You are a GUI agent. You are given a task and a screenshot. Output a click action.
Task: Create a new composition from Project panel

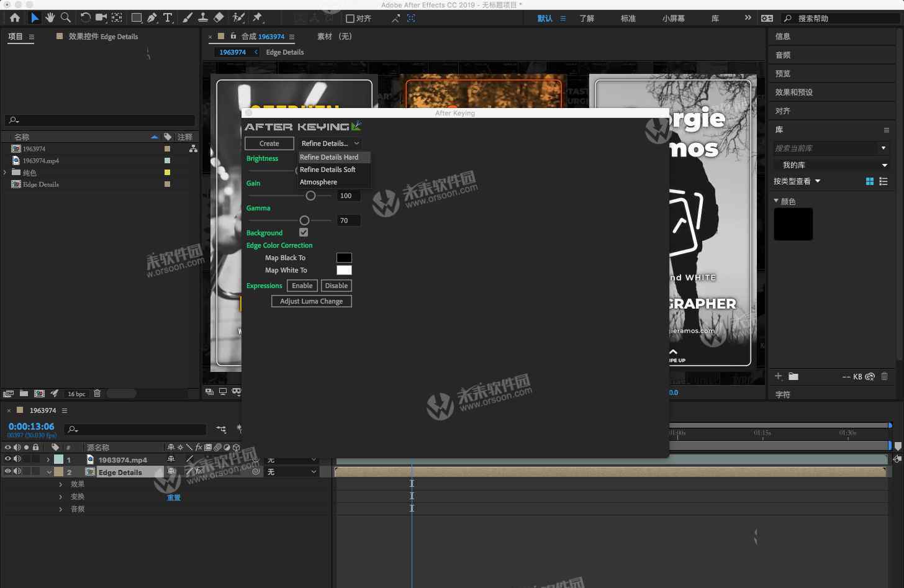(x=39, y=393)
